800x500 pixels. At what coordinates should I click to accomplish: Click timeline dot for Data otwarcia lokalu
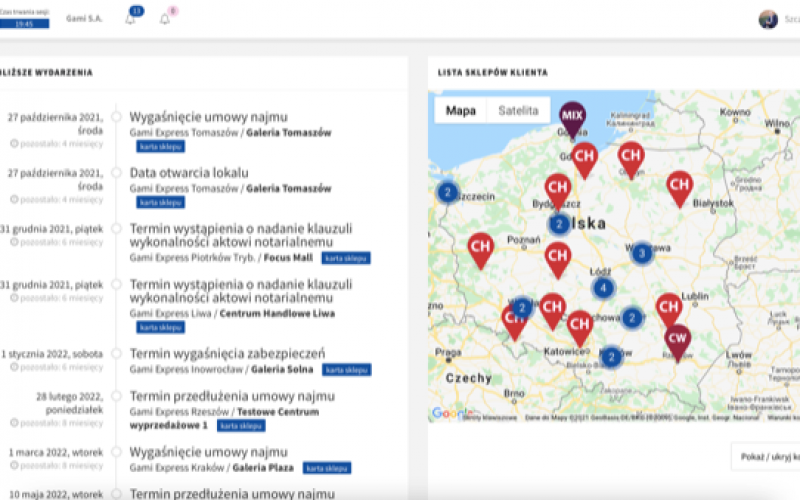(x=116, y=172)
